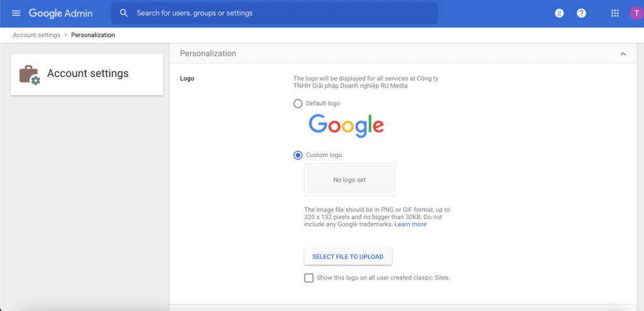Focus the search users, groups or settings field
644x311 pixels.
pos(274,13)
